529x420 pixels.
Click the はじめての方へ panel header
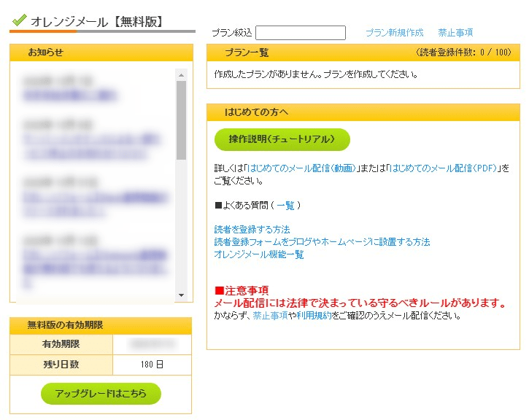coord(363,112)
